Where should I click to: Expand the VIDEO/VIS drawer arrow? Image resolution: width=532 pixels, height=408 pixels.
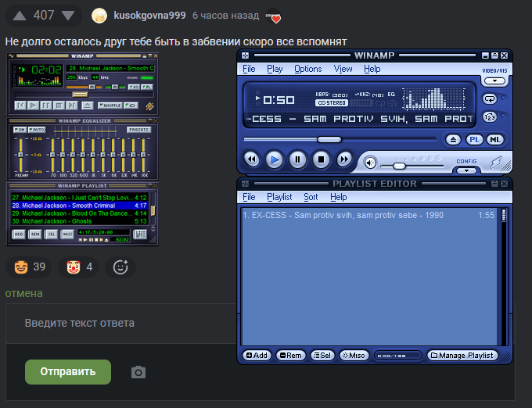pyautogui.click(x=494, y=81)
